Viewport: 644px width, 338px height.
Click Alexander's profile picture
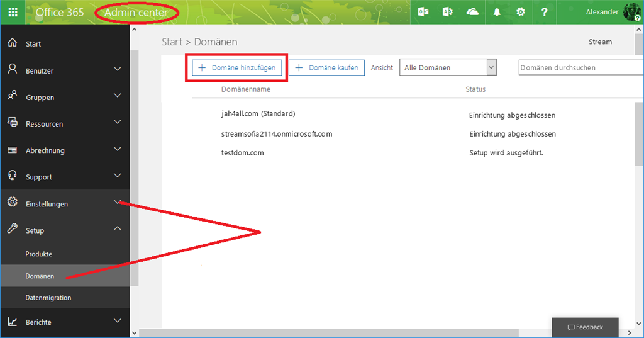tap(631, 12)
